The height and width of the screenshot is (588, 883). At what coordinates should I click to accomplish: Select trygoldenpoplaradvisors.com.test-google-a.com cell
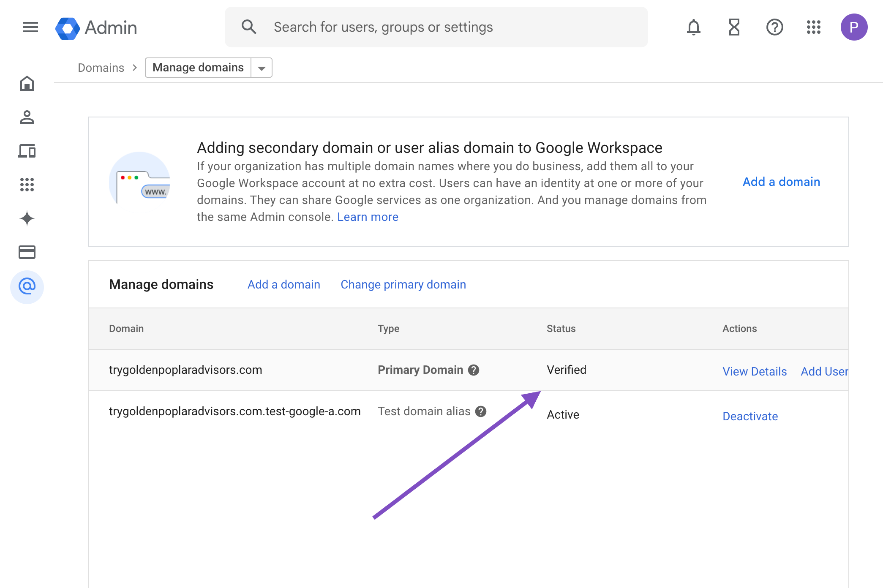tap(234, 411)
